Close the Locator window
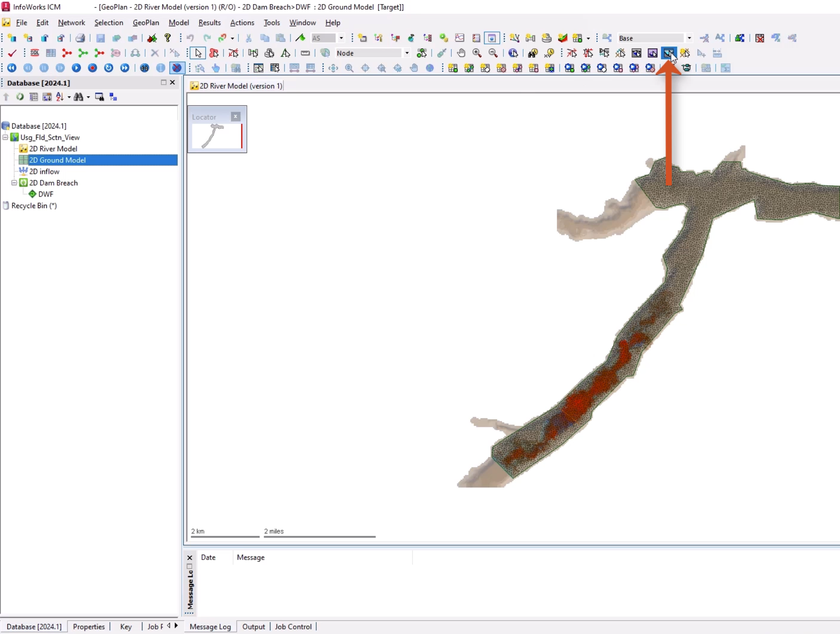The height and width of the screenshot is (634, 840). pos(236,117)
